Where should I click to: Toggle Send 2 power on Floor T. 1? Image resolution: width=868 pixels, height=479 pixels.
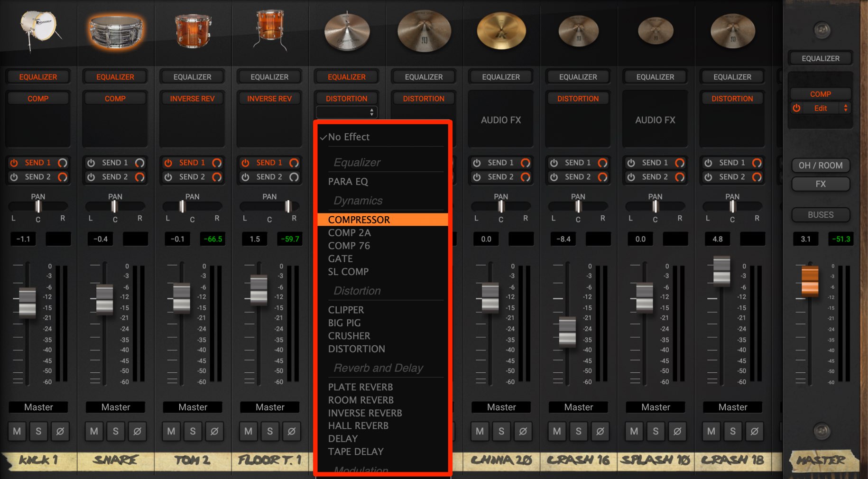[245, 177]
